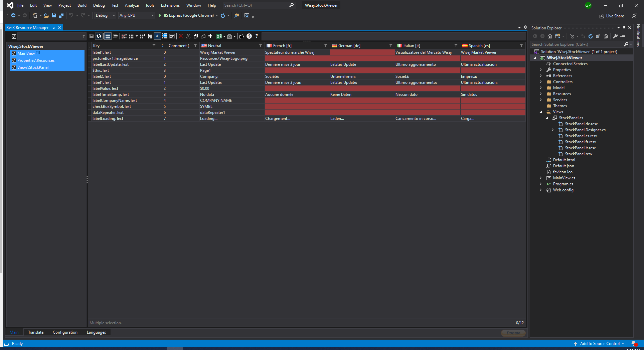Viewport: 644px width, 350px height.
Task: Open the Debug configuration dropdown
Action: (105, 15)
